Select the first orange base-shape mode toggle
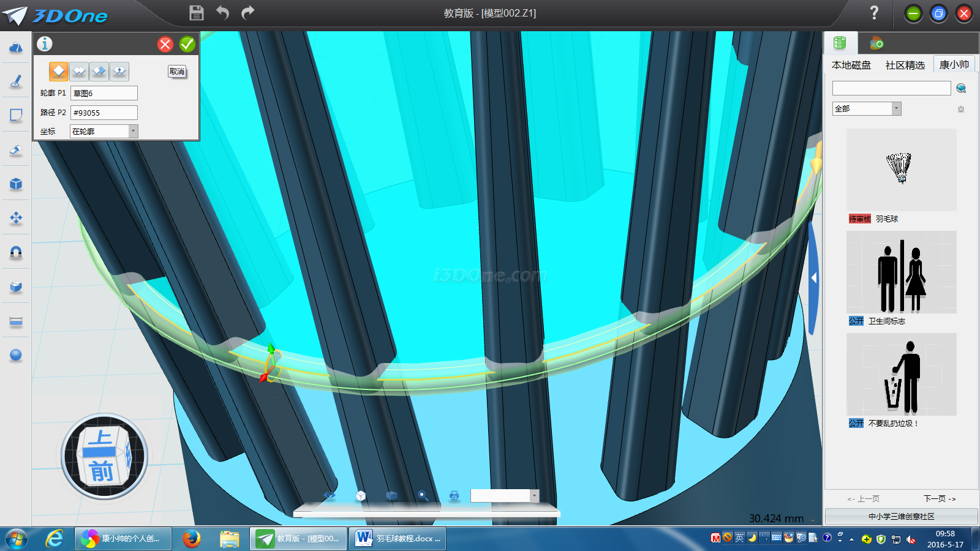The height and width of the screenshot is (551, 980). pyautogui.click(x=59, y=72)
